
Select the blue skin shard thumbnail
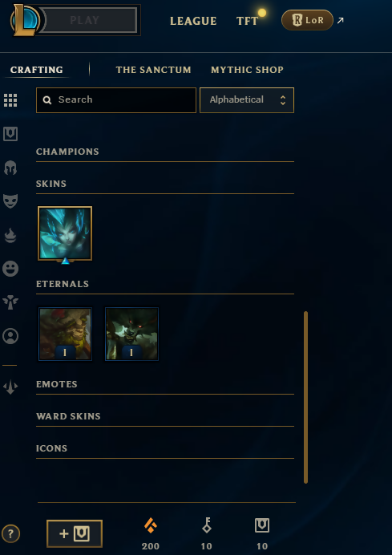(65, 233)
